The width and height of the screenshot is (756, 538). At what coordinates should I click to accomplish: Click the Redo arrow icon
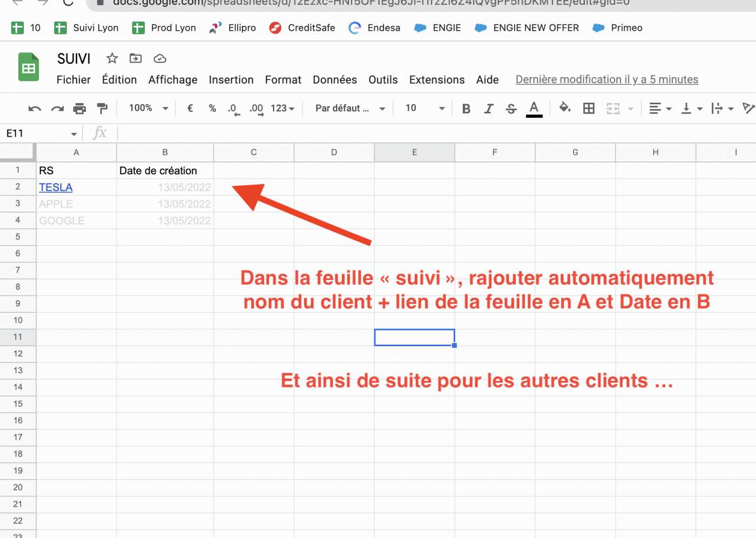pyautogui.click(x=57, y=109)
